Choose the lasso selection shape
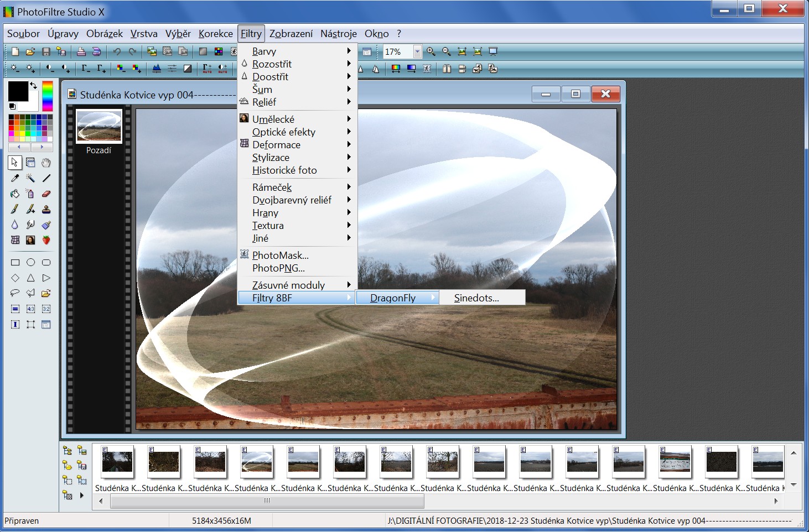The width and height of the screenshot is (809, 532). (15, 293)
